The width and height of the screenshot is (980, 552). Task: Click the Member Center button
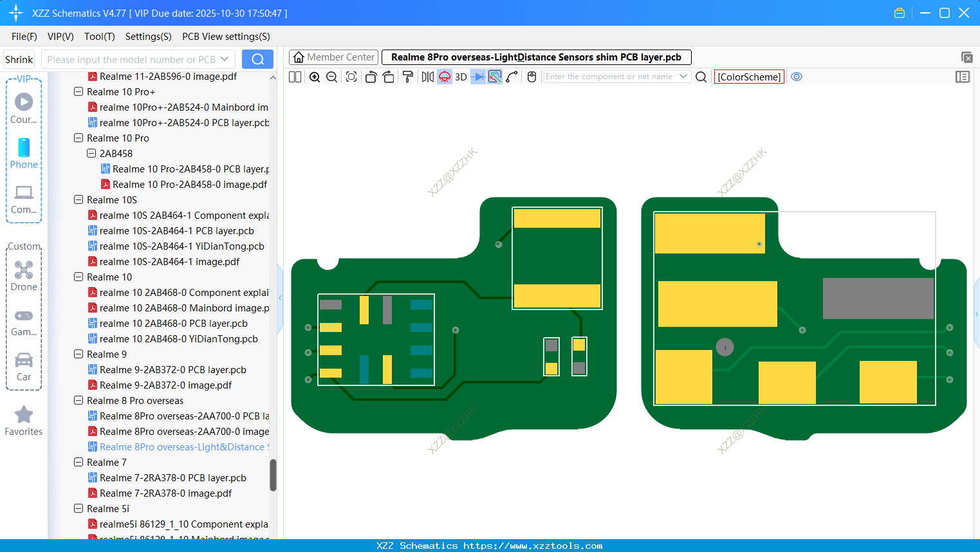click(333, 57)
